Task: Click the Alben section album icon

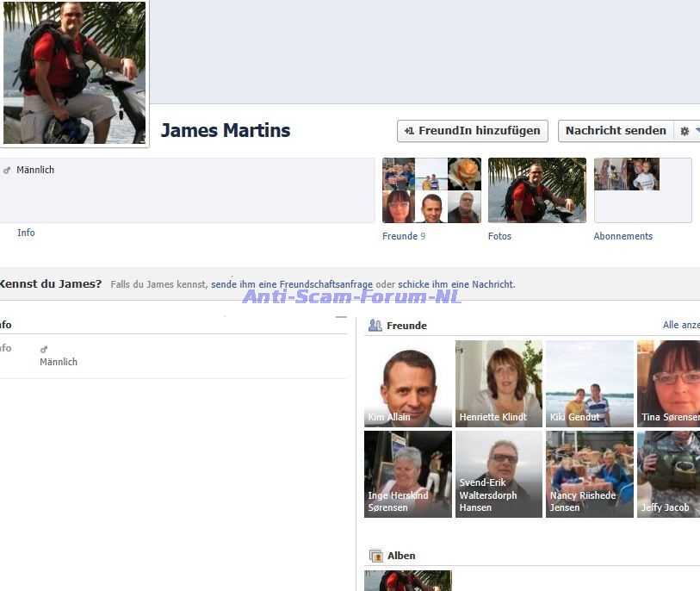Action: click(x=375, y=556)
